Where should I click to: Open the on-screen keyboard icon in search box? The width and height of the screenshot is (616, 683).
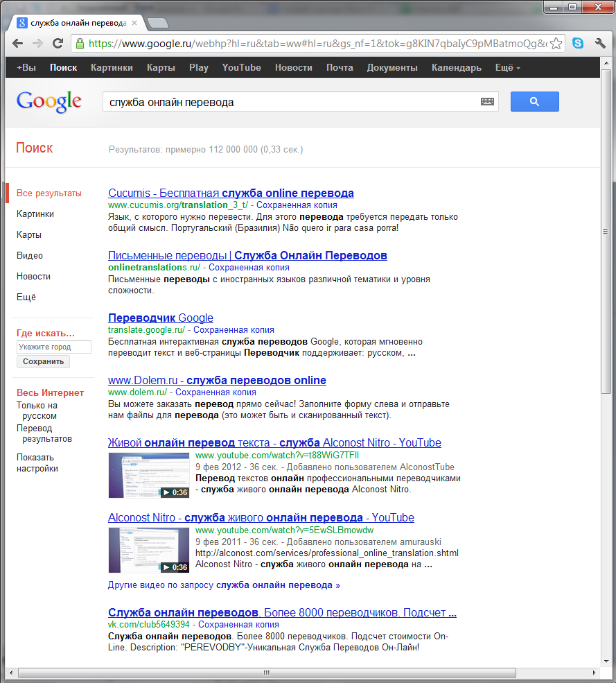(x=487, y=101)
